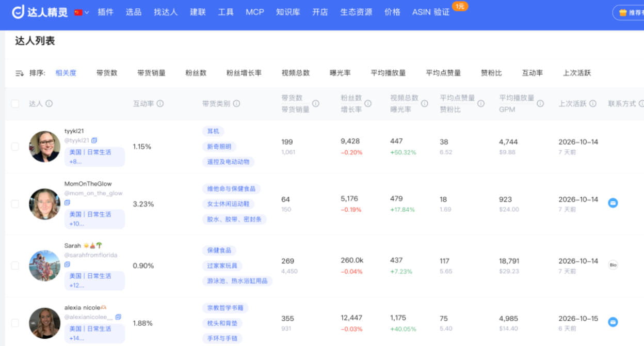
Task: Sort list by 相关度
Action: [x=66, y=73]
